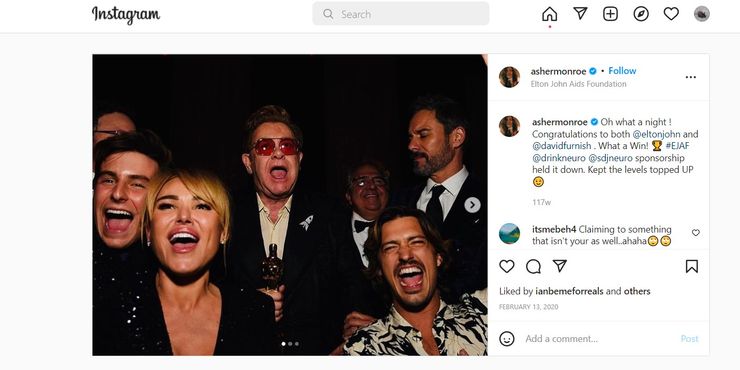The height and width of the screenshot is (370, 740).
Task: Click the Post comment button
Action: (689, 339)
